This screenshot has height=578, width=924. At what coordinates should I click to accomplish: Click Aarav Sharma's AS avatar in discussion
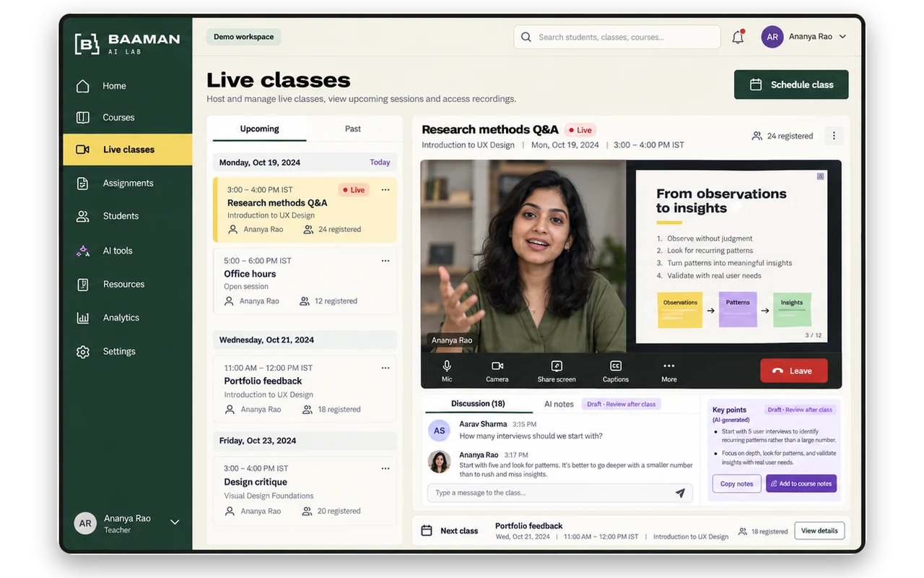439,431
